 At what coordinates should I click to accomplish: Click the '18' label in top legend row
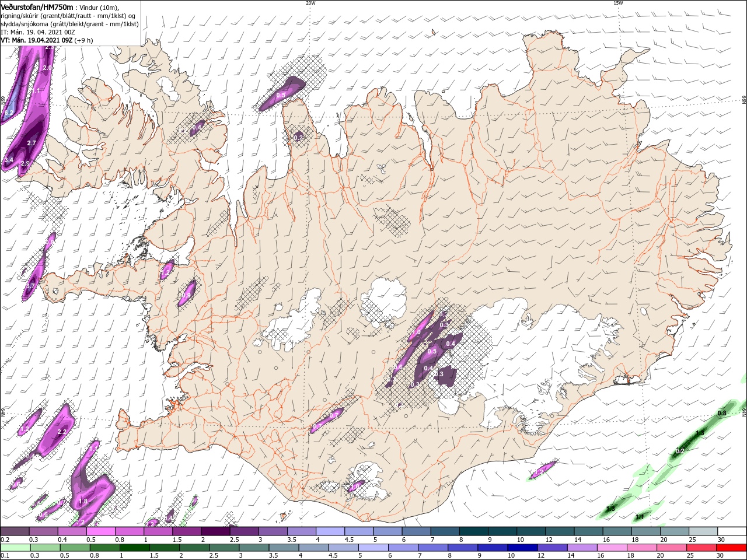coord(634,540)
